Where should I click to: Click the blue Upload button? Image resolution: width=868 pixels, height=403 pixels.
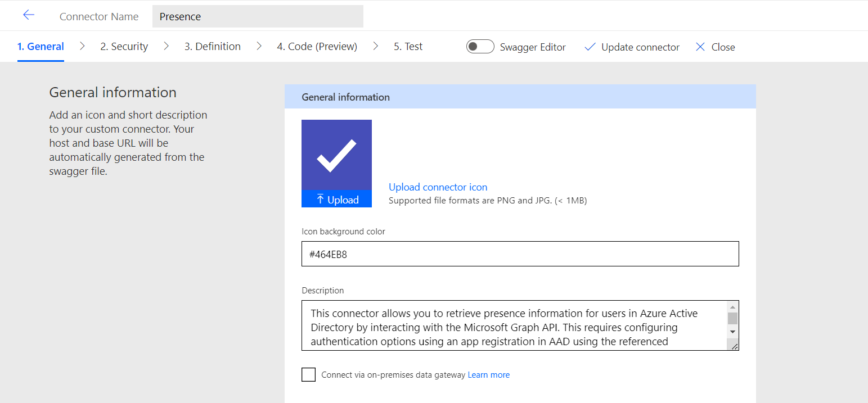point(336,200)
